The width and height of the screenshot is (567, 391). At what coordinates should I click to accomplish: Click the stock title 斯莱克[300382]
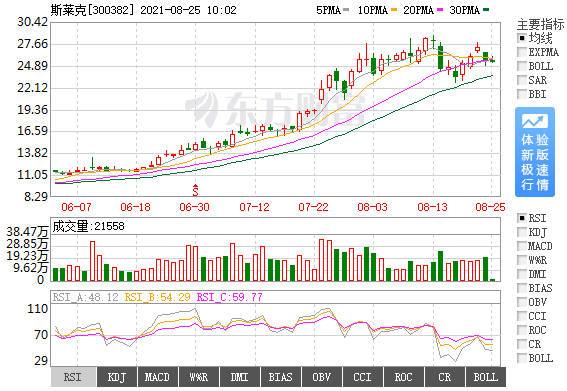tap(93, 10)
